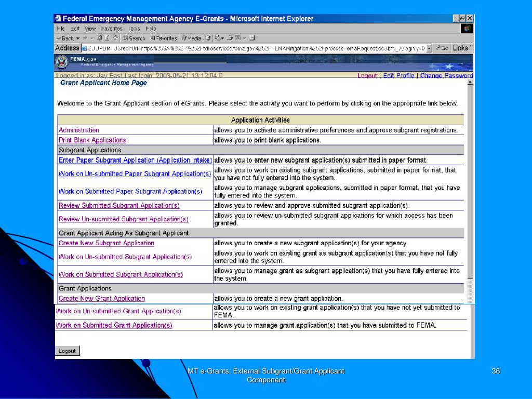This screenshot has height=399, width=532.
Task: Open the Edit menu in the menu bar
Action: click(75, 29)
